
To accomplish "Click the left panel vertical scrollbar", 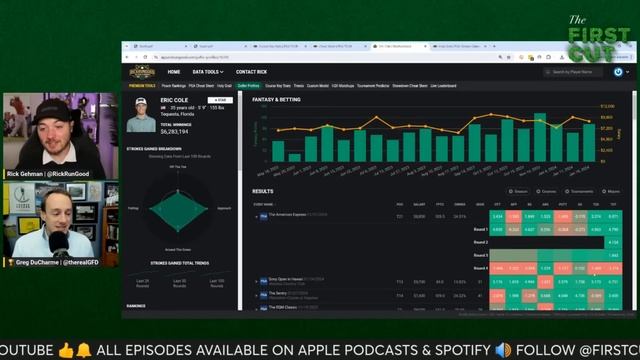I will 240,200.
